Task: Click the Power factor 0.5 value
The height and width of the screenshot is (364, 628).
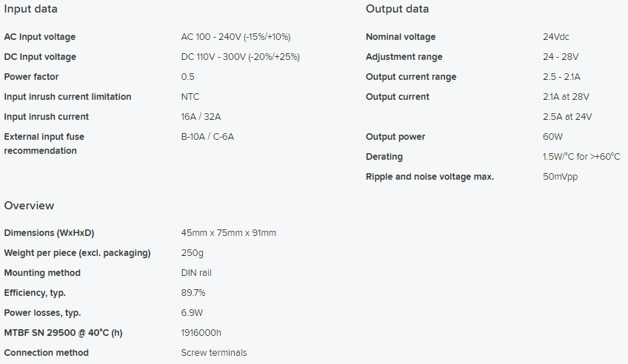Action: (187, 77)
